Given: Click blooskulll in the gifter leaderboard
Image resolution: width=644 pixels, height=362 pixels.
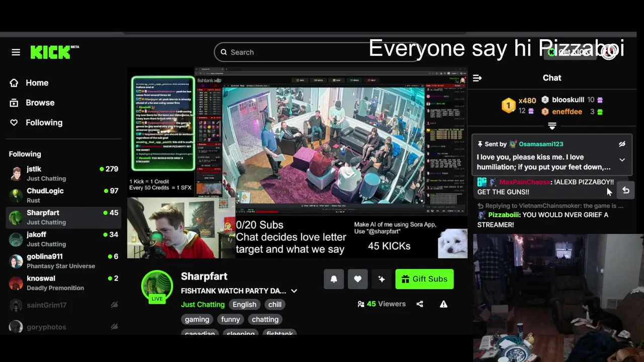Looking at the screenshot, I should pyautogui.click(x=568, y=100).
